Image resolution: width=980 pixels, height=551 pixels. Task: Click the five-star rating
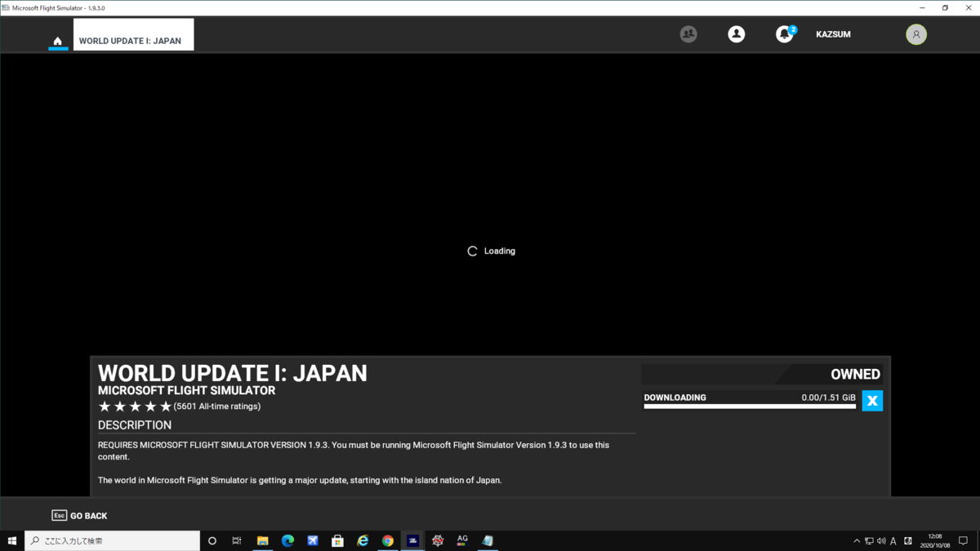point(135,407)
